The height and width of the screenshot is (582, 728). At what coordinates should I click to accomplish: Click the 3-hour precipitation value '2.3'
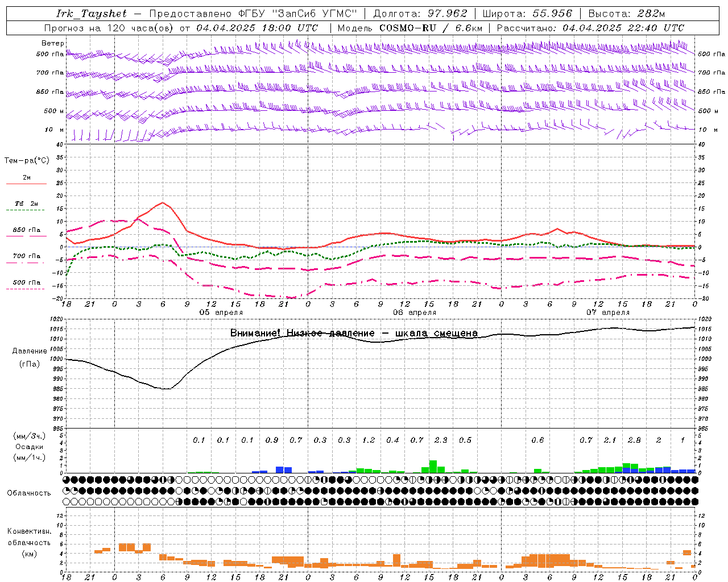tap(441, 440)
